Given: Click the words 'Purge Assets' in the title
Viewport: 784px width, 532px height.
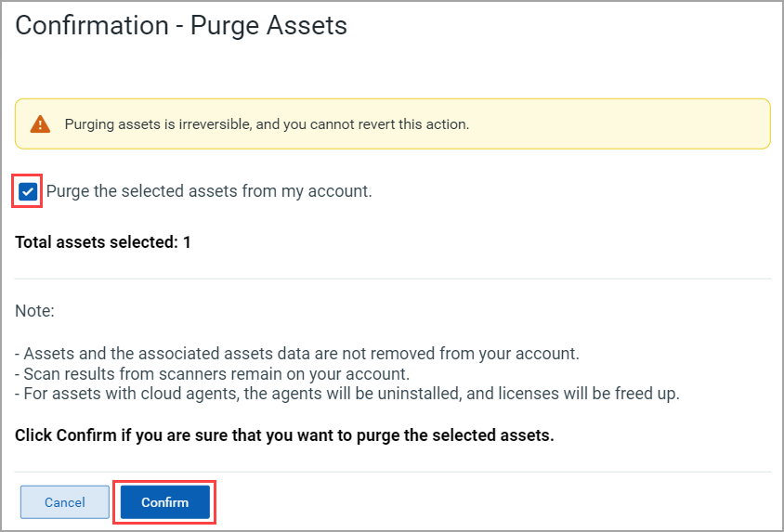Looking at the screenshot, I should pos(268,26).
